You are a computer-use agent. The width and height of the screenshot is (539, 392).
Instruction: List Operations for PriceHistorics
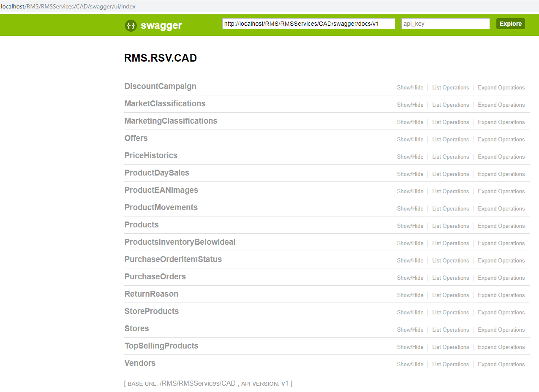pyautogui.click(x=450, y=157)
